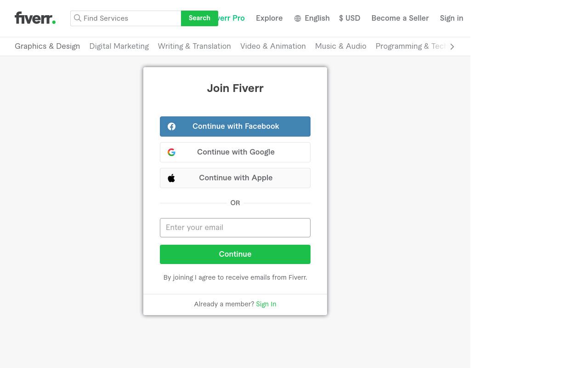Click the search magnifier icon
This screenshot has width=588, height=368.
click(x=78, y=18)
